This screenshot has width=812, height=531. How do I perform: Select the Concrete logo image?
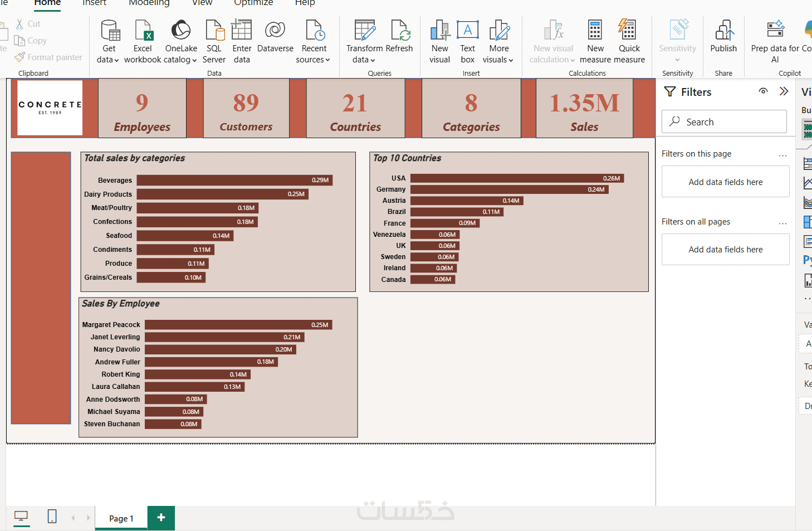click(x=50, y=108)
